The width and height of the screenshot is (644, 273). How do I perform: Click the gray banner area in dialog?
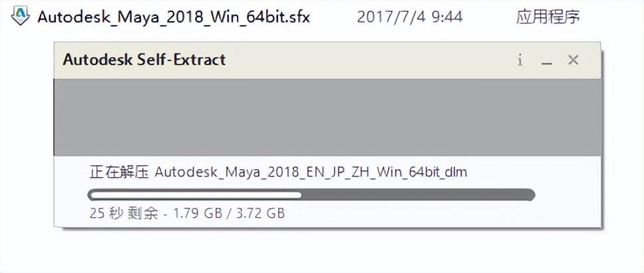[327, 117]
